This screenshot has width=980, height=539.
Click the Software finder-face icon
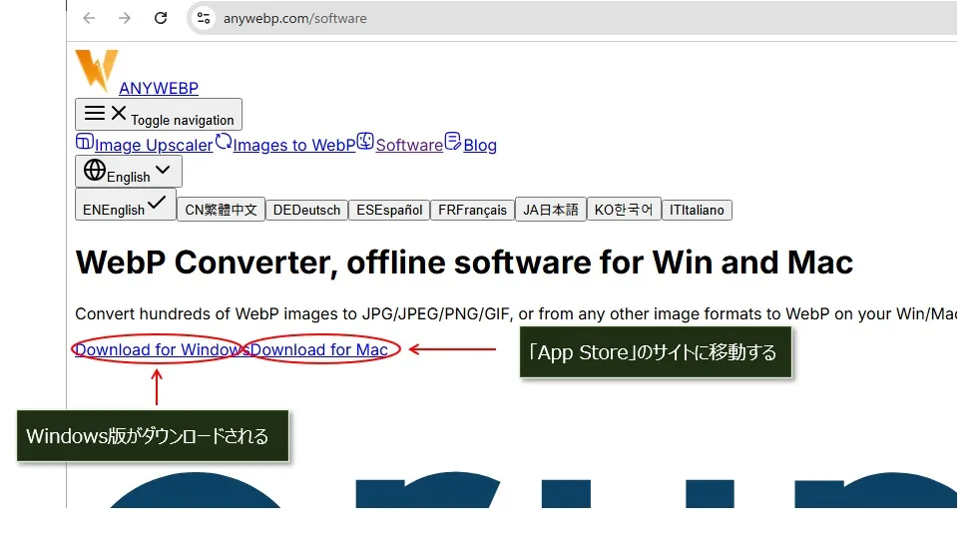coord(365,142)
